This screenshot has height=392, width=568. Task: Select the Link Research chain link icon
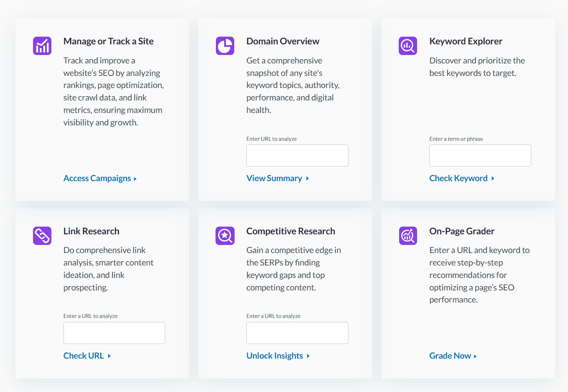(x=42, y=235)
